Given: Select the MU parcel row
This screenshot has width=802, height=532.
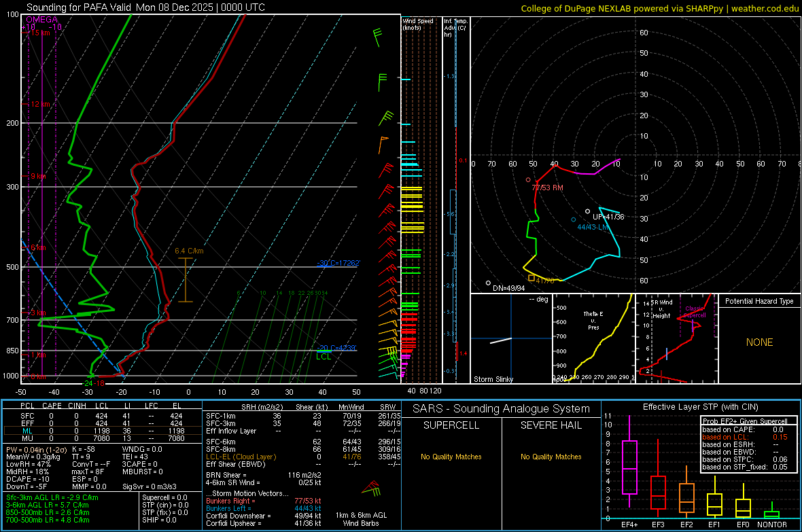Looking at the screenshot, I should click(x=101, y=438).
